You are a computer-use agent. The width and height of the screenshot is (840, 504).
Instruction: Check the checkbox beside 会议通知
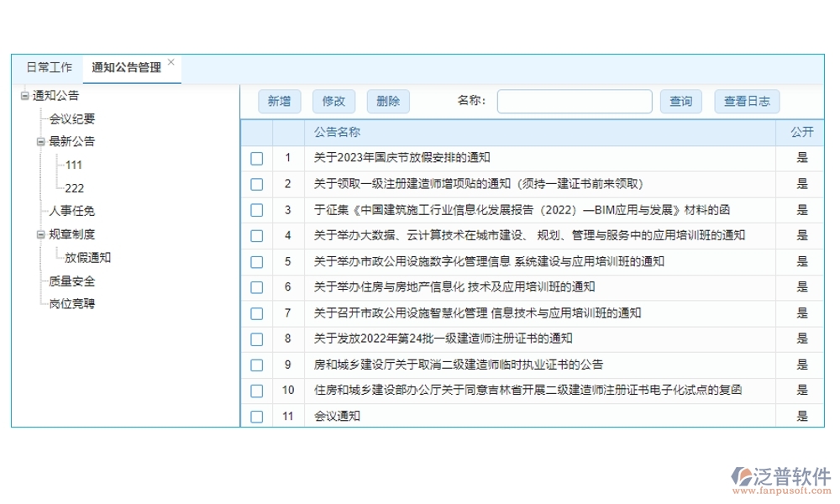(x=256, y=415)
